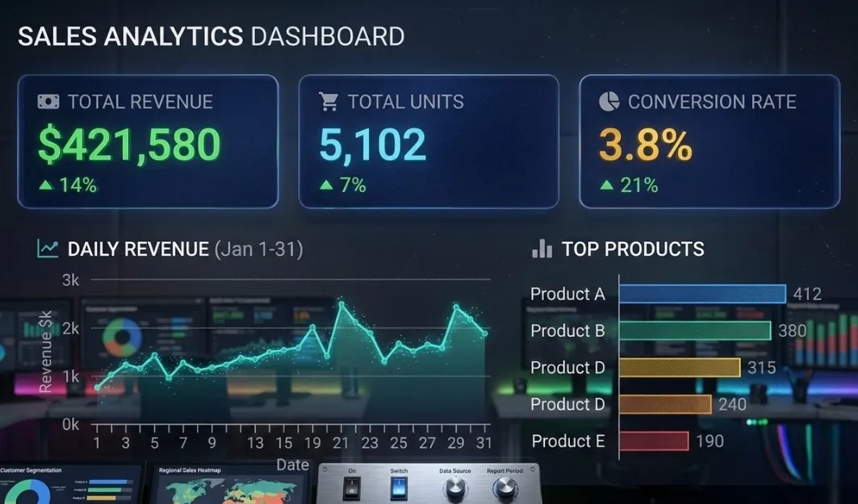Adjust the Report Period knob
The height and width of the screenshot is (504, 858).
coord(508,485)
